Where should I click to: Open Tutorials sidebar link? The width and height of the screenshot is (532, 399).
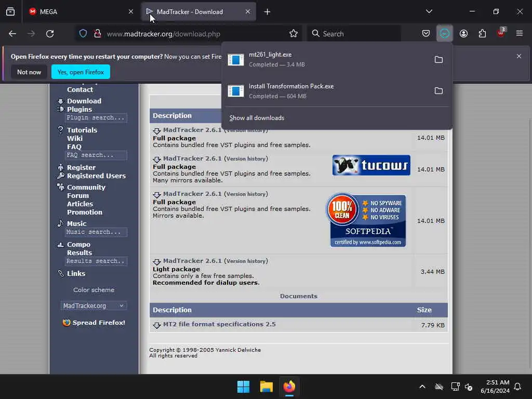[x=82, y=130]
